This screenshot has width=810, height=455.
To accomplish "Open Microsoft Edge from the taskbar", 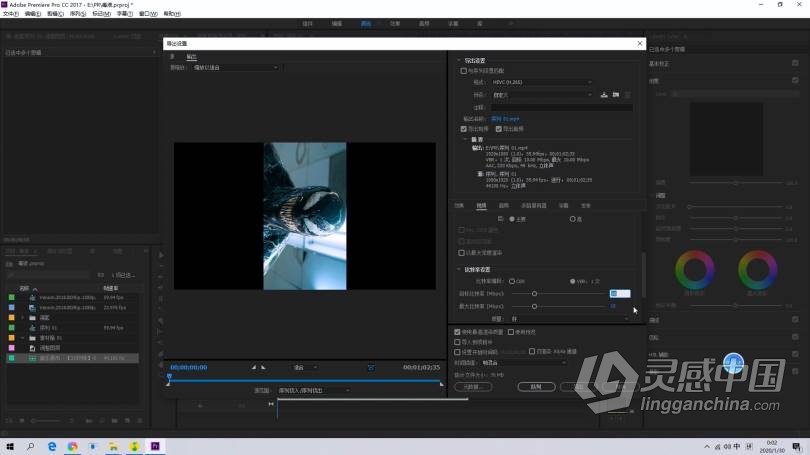I will (x=52, y=446).
